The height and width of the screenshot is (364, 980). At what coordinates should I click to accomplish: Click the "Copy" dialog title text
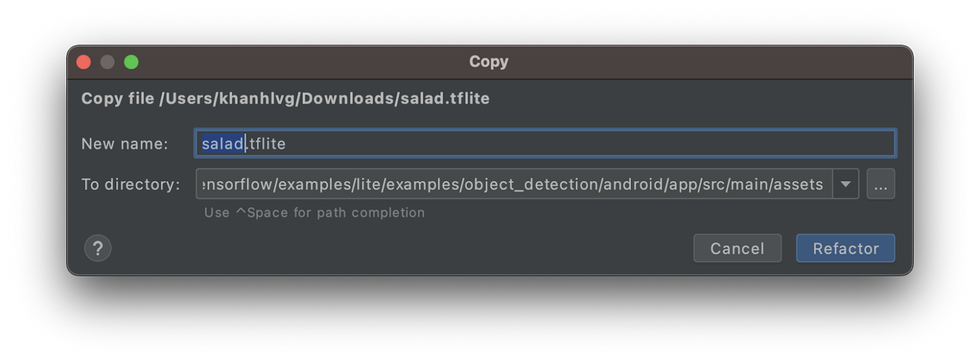pyautogui.click(x=489, y=62)
